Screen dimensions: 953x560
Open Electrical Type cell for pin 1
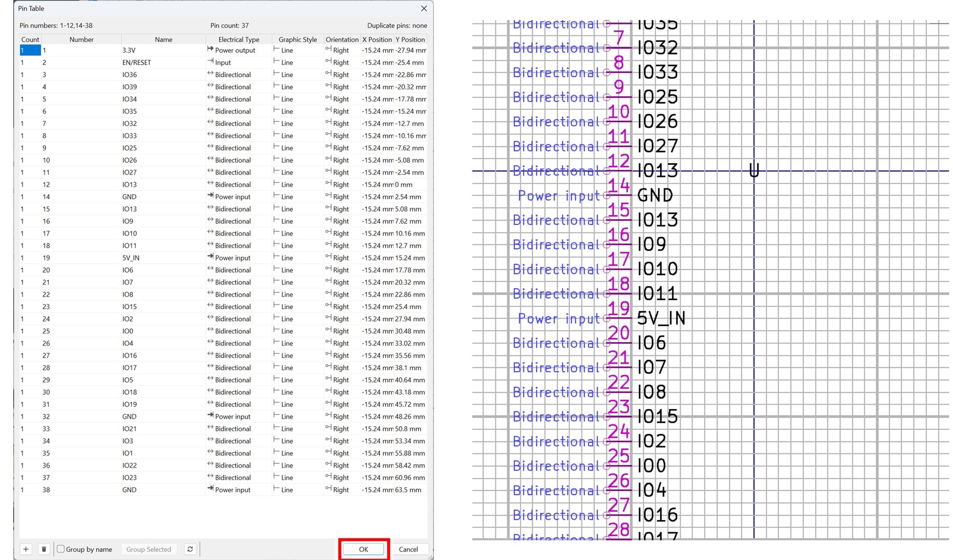point(238,50)
